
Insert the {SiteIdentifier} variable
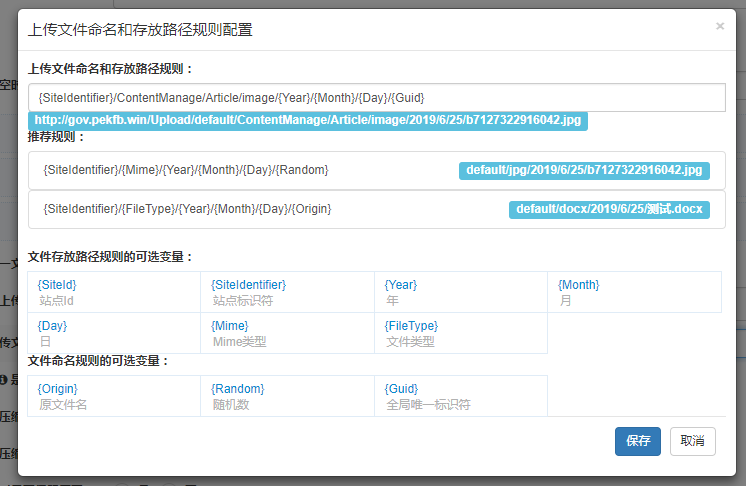pos(248,285)
